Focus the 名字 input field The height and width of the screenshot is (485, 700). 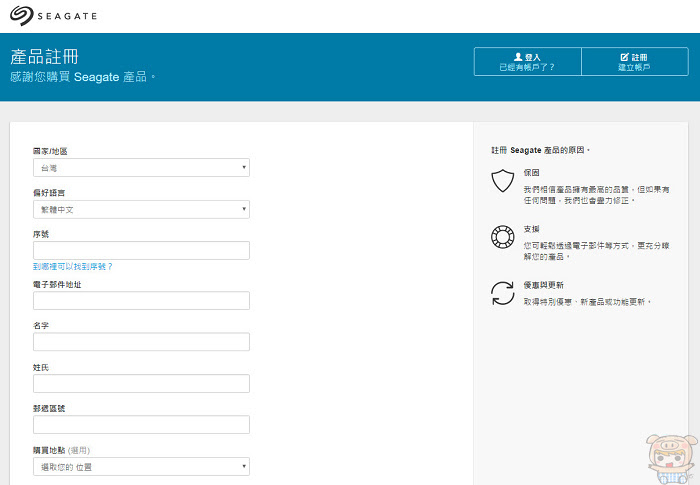coord(141,342)
